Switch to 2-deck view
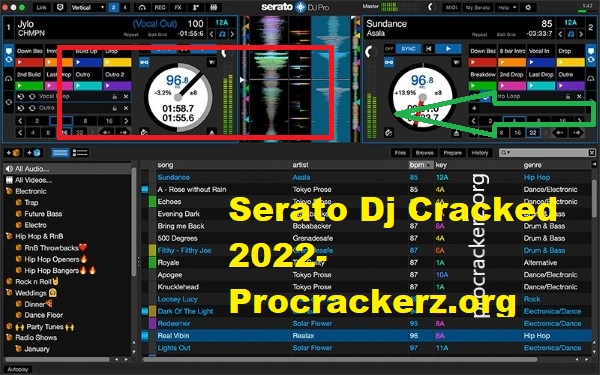600x375 pixels. pos(114,7)
